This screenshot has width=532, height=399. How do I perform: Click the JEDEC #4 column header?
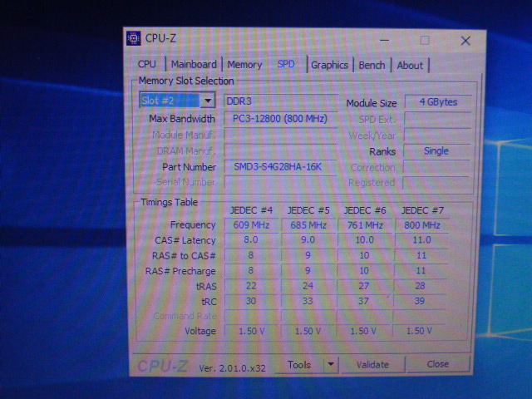click(x=251, y=210)
